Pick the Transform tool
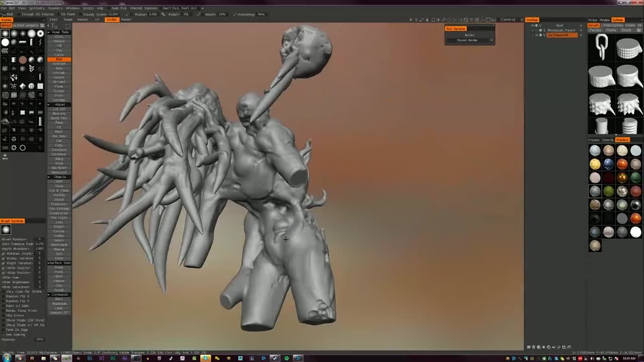Viewport: 644px width, 362px height. [59, 150]
